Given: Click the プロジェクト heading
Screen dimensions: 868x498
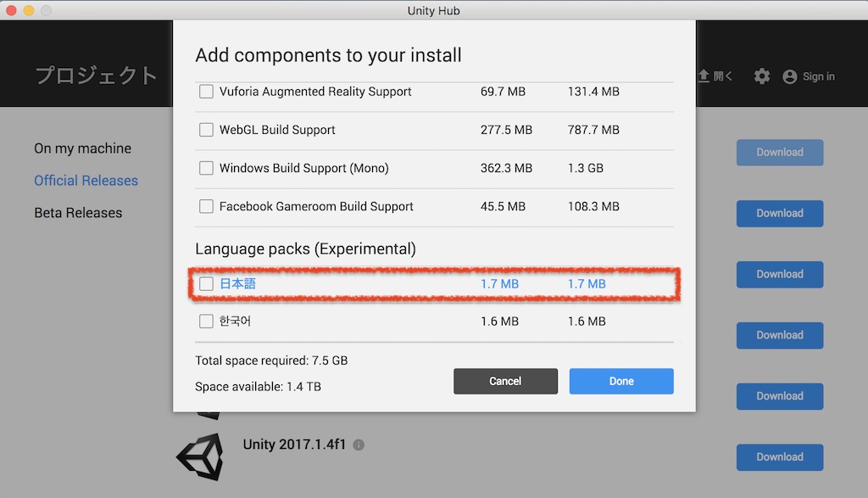Looking at the screenshot, I should pos(97,76).
